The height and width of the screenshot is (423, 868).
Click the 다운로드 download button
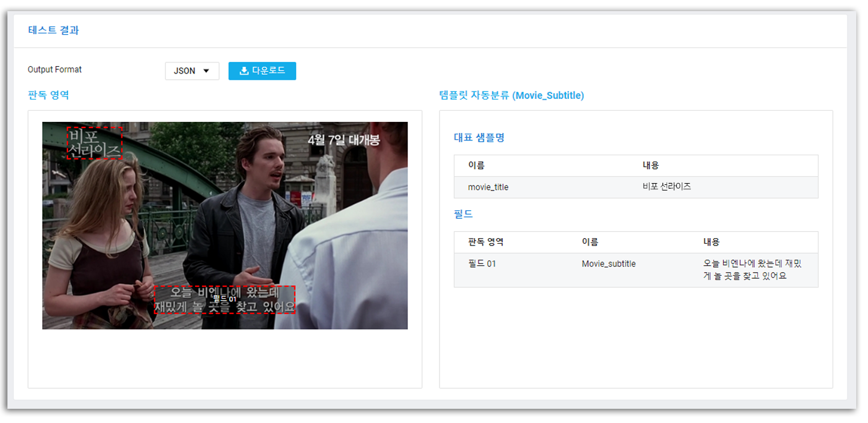262,71
